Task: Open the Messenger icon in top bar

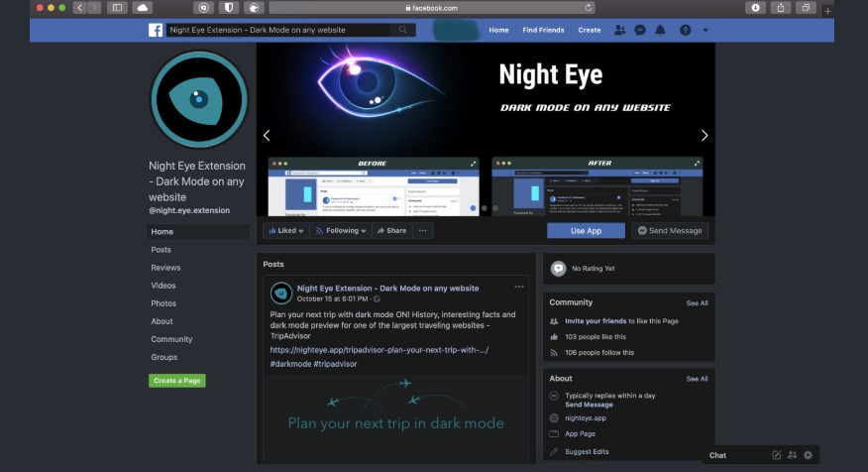Action: (640, 30)
